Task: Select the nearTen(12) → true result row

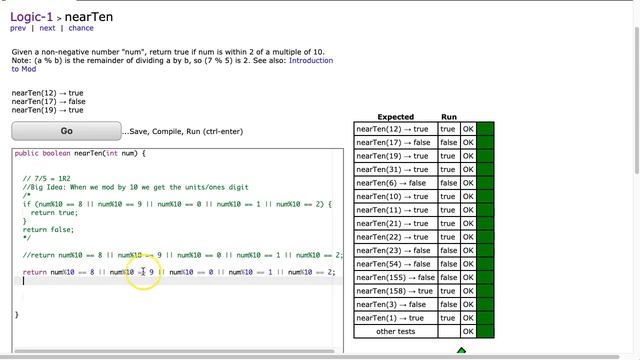Action: (424, 129)
